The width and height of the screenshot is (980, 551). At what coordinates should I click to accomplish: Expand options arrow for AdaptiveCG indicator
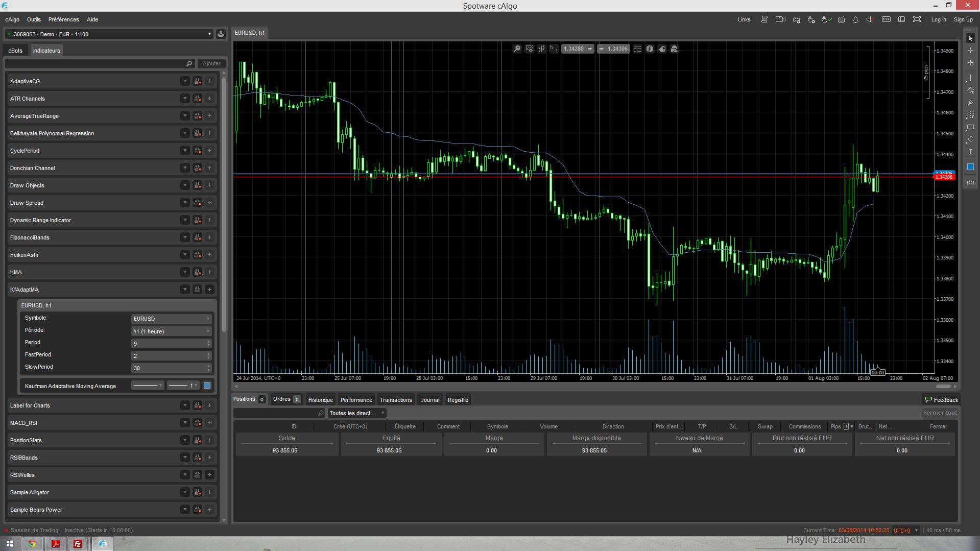[185, 81]
